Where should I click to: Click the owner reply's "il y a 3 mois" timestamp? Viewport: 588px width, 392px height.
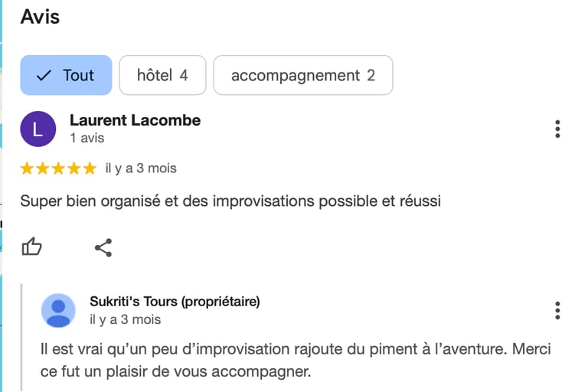point(125,319)
